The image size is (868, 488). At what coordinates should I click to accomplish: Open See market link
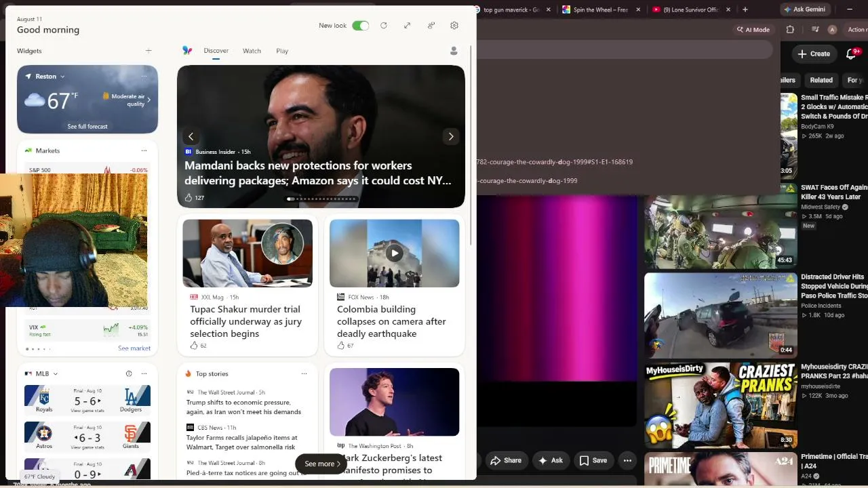(134, 348)
